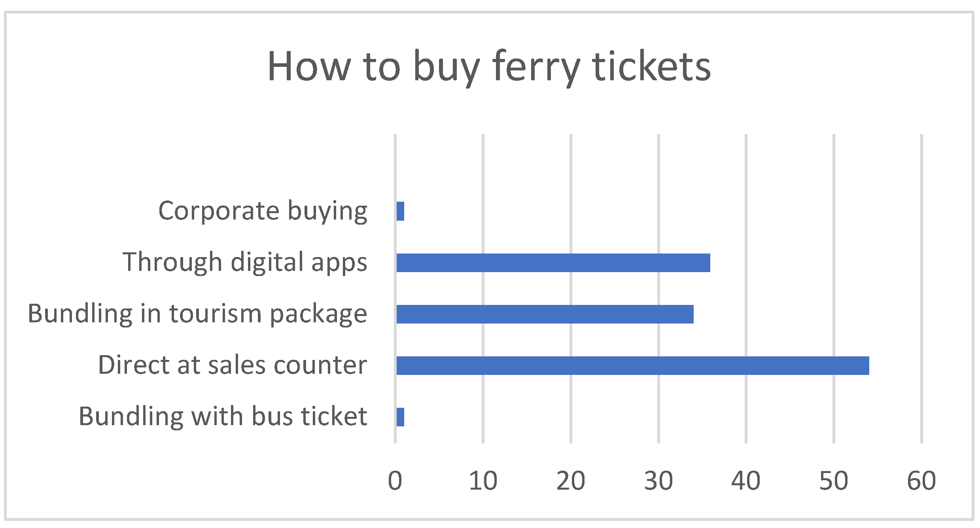Click the axis value 0
The height and width of the screenshot is (528, 980).
[395, 481]
